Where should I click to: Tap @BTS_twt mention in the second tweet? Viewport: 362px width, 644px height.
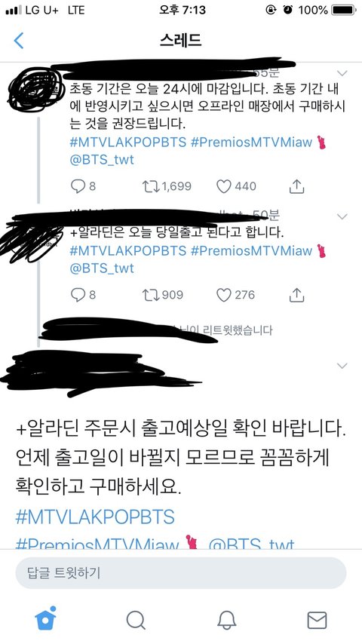[102, 268]
